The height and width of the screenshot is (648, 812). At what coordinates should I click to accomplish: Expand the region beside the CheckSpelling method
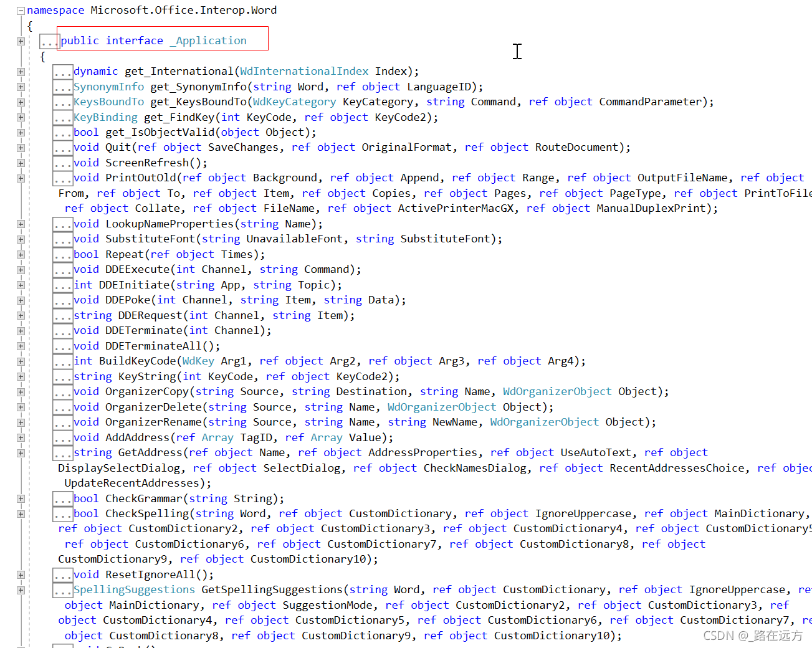pos(21,513)
